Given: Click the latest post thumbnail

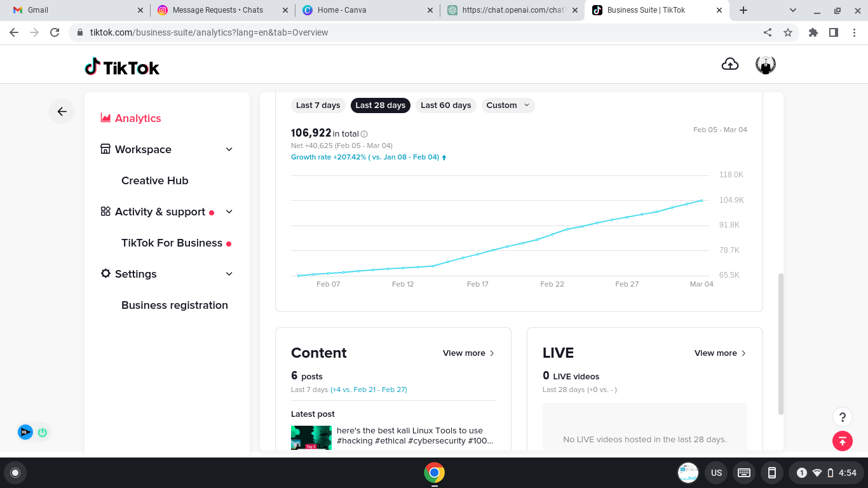Looking at the screenshot, I should 311,438.
